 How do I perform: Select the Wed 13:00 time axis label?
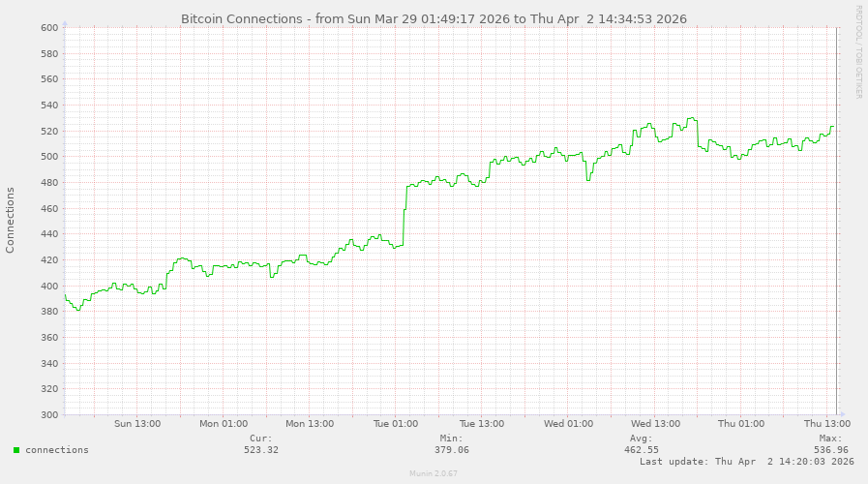pos(654,424)
